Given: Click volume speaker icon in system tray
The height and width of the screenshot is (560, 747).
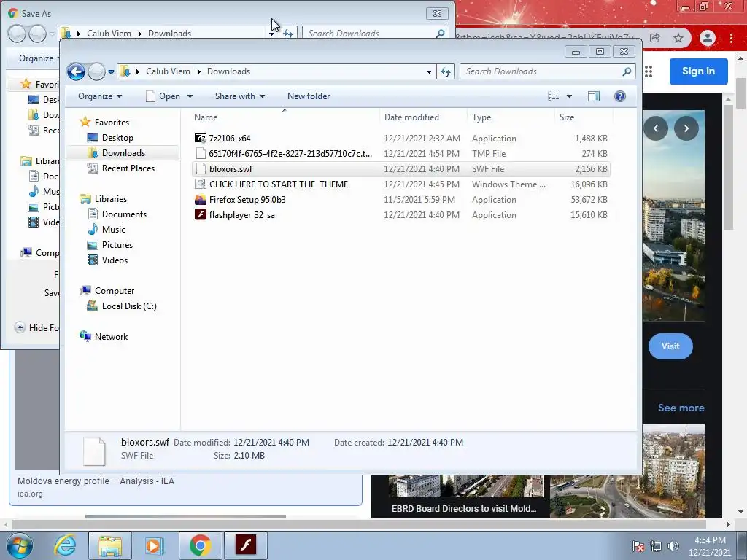Looking at the screenshot, I should (x=673, y=546).
